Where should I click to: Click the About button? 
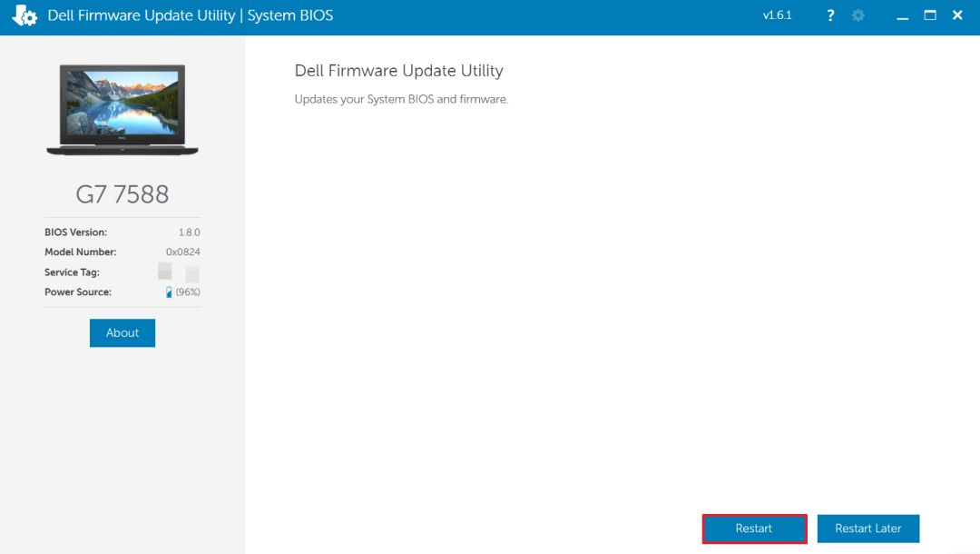point(122,332)
